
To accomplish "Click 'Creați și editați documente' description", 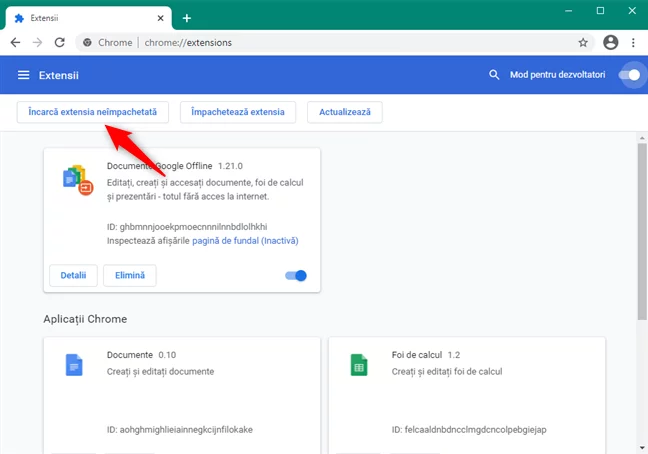I will pyautogui.click(x=160, y=371).
